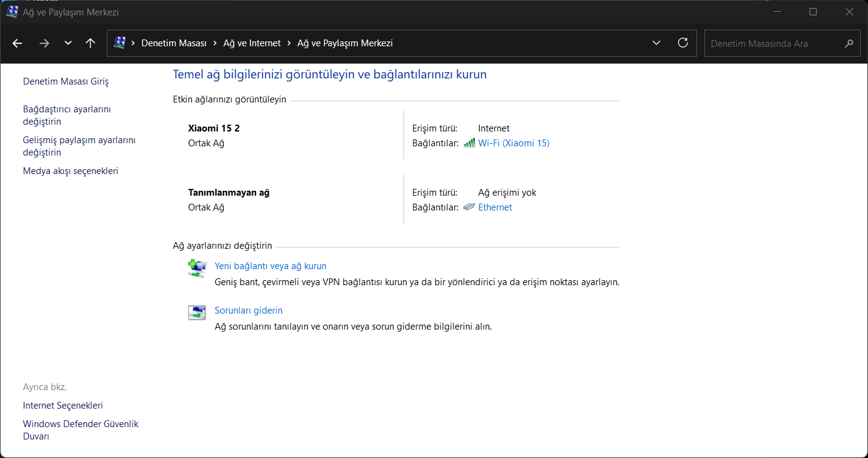This screenshot has width=868, height=458.
Task: Expand chevron after Denetim Masası breadcrumb
Action: click(215, 43)
